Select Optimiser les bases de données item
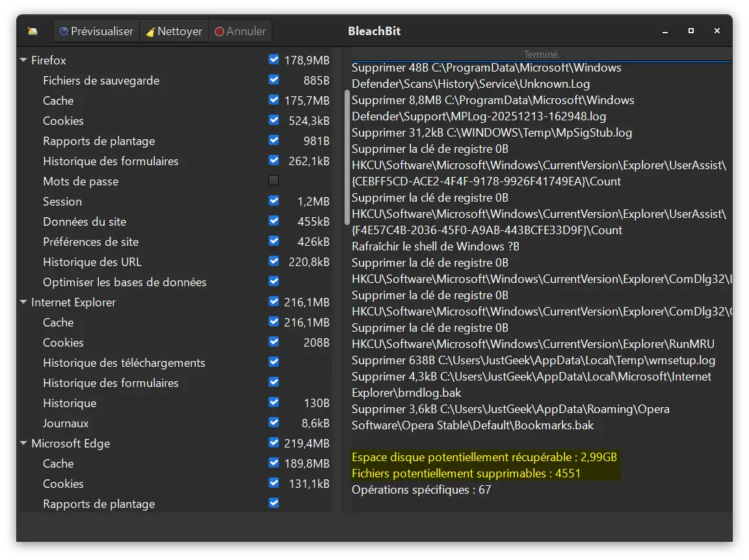The image size is (749, 560). [125, 282]
